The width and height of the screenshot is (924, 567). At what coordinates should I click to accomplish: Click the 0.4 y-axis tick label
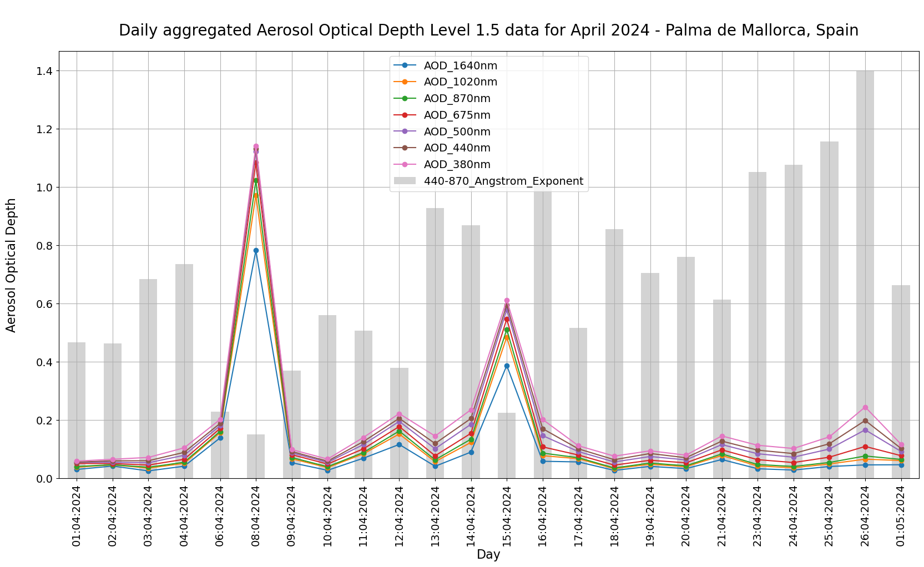pyautogui.click(x=44, y=362)
